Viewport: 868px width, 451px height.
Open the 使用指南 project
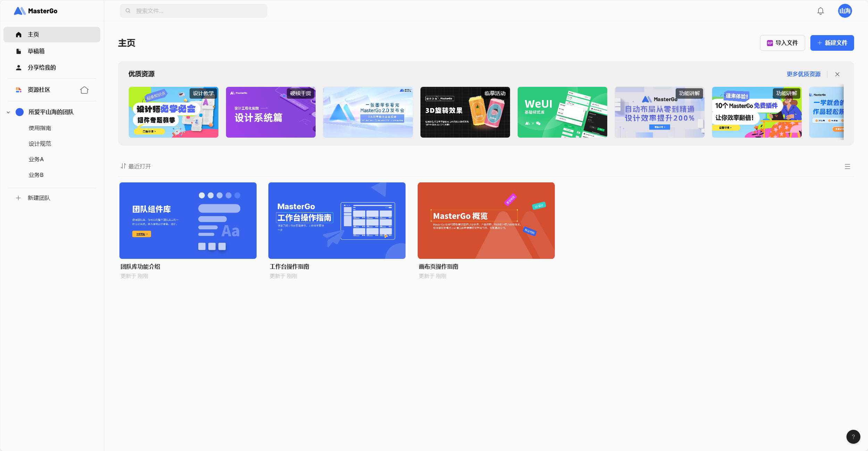(x=40, y=128)
